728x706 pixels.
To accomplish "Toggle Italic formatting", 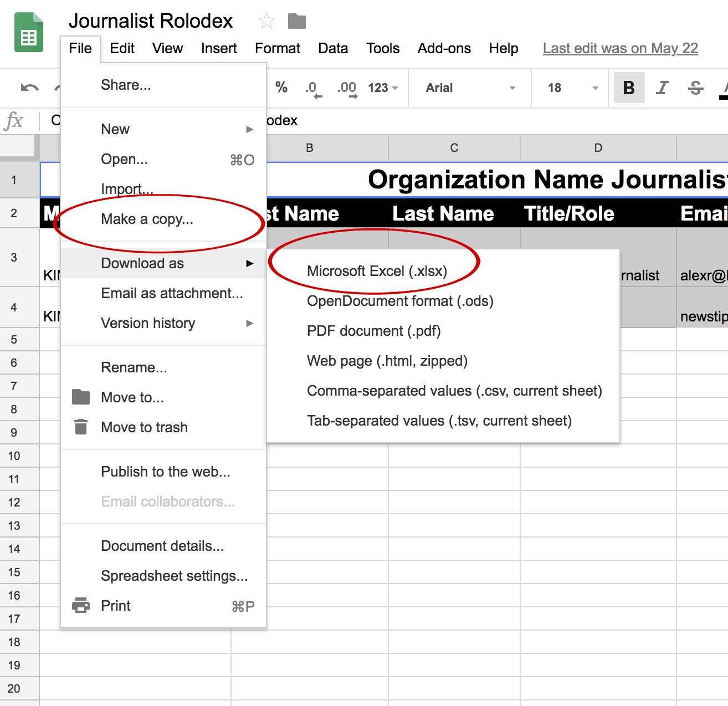I will click(662, 88).
